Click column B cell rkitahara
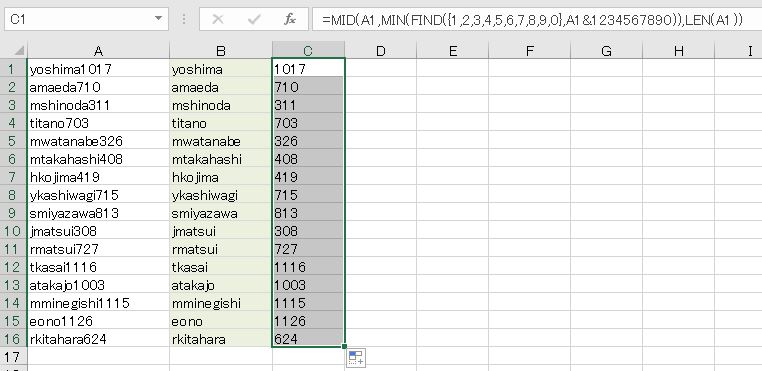 (x=221, y=339)
